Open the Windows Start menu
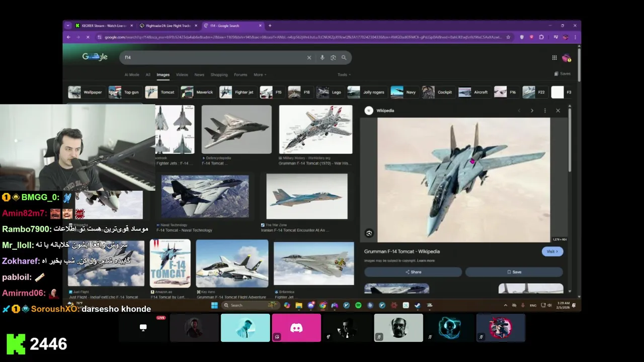 [214, 305]
